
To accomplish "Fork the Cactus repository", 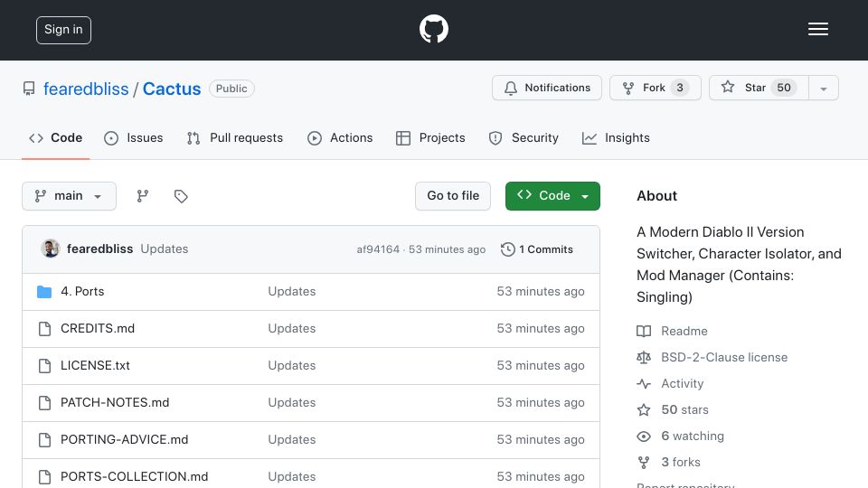I will coord(656,88).
